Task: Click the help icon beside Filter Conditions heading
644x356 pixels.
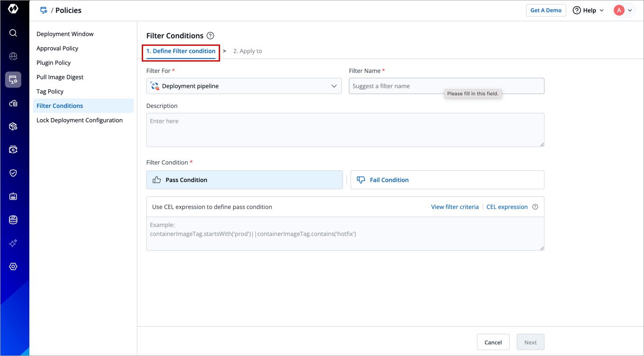Action: coord(210,36)
